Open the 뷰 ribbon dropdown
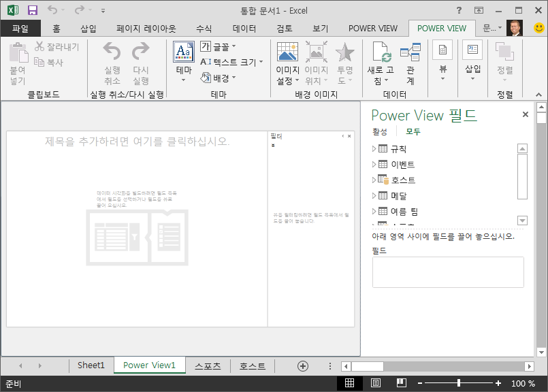Viewport: 548px width, 392px height. click(442, 61)
